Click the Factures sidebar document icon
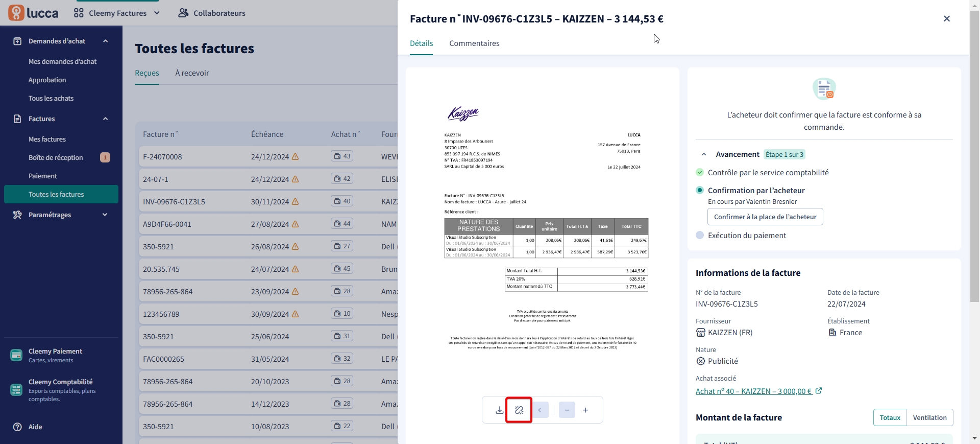980x444 pixels. click(x=17, y=119)
